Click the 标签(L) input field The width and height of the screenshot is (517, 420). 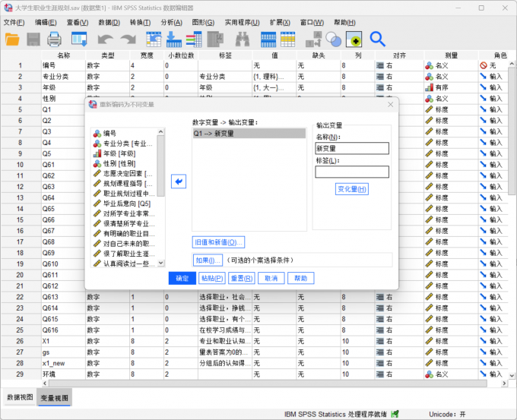352,172
